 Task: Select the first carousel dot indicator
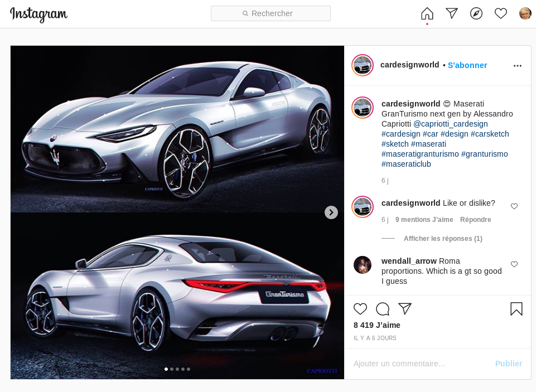(x=166, y=369)
